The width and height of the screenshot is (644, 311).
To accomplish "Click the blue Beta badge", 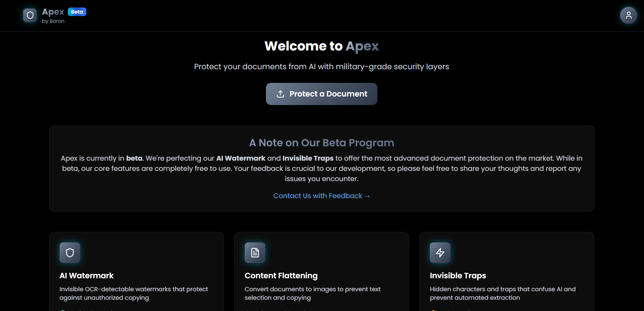I will tap(77, 12).
